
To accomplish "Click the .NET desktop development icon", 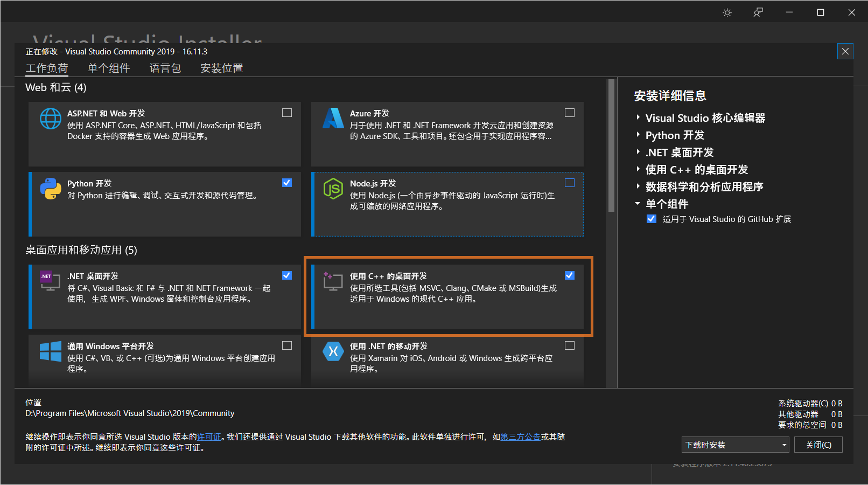I will point(50,281).
